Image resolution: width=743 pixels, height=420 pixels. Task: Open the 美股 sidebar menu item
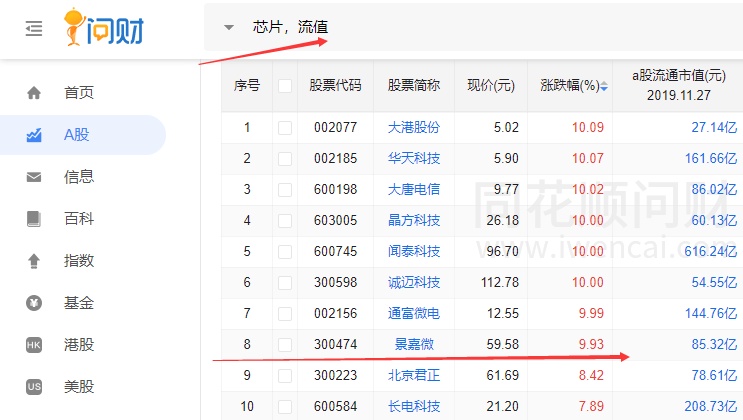click(78, 387)
